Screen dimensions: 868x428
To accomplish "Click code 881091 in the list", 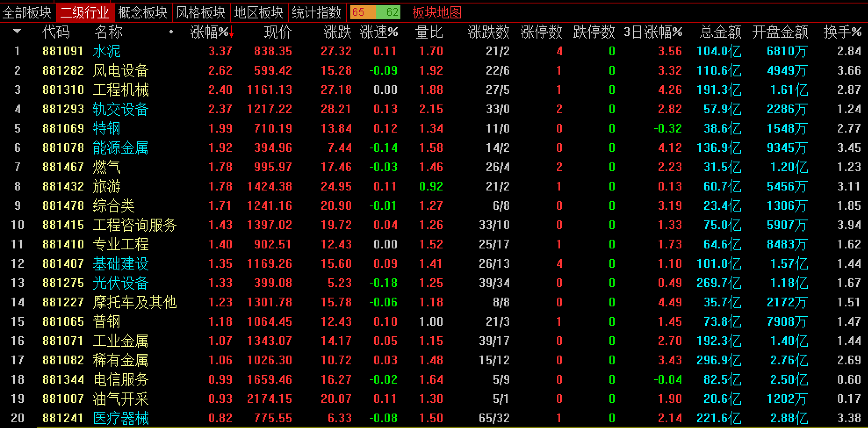I will point(63,51).
